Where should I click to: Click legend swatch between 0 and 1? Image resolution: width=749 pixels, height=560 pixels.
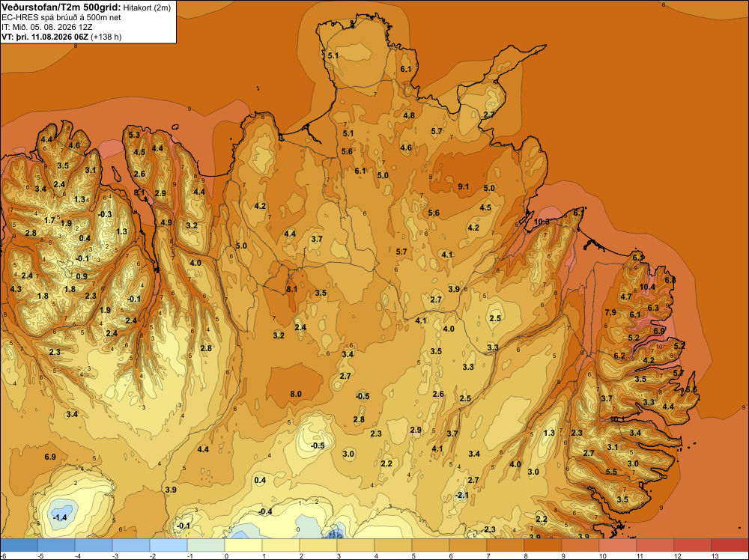click(x=243, y=545)
